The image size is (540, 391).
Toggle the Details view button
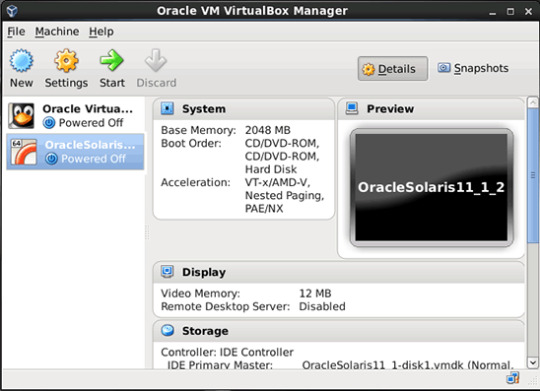pyautogui.click(x=393, y=69)
